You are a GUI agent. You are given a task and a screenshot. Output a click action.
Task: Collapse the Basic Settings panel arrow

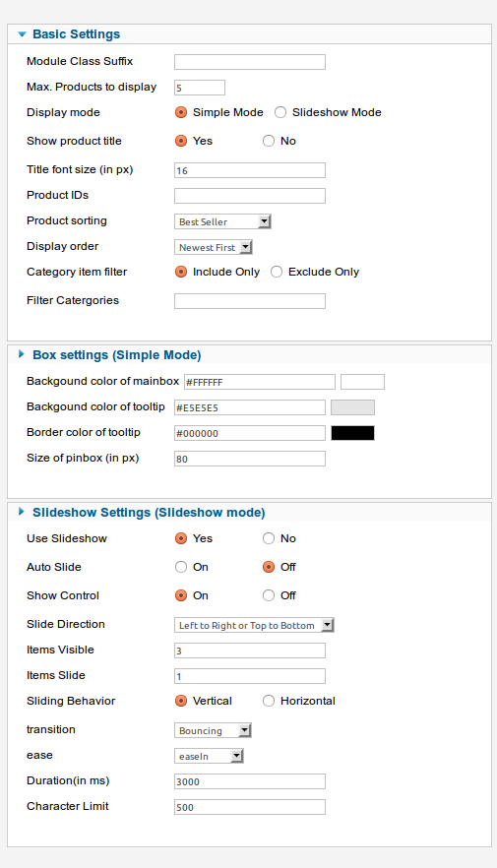click(x=22, y=34)
